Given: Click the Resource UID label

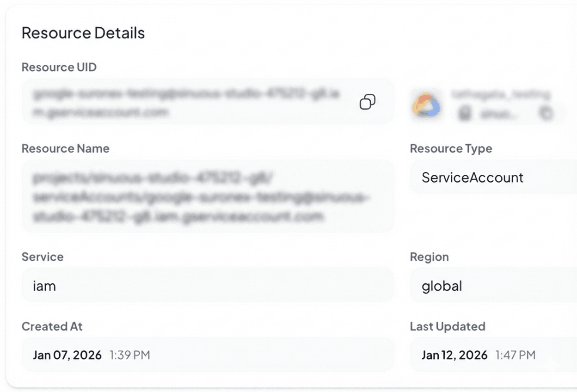Looking at the screenshot, I should click(59, 67).
